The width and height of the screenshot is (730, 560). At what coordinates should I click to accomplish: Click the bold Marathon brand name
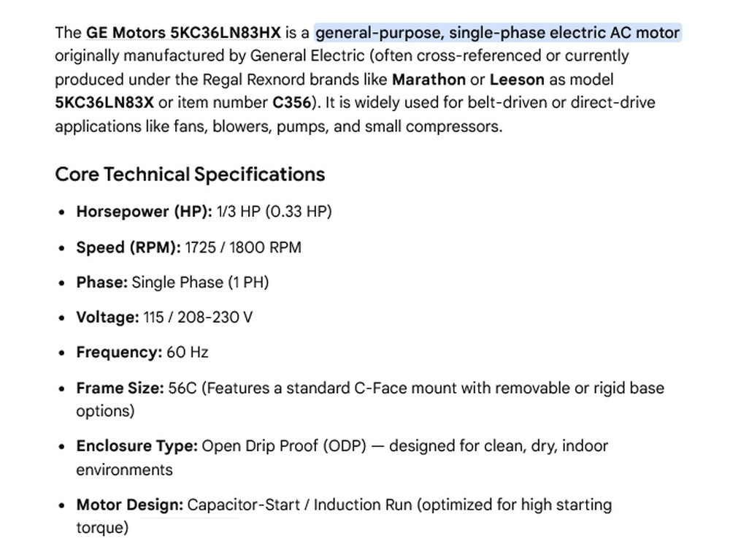pyautogui.click(x=429, y=79)
